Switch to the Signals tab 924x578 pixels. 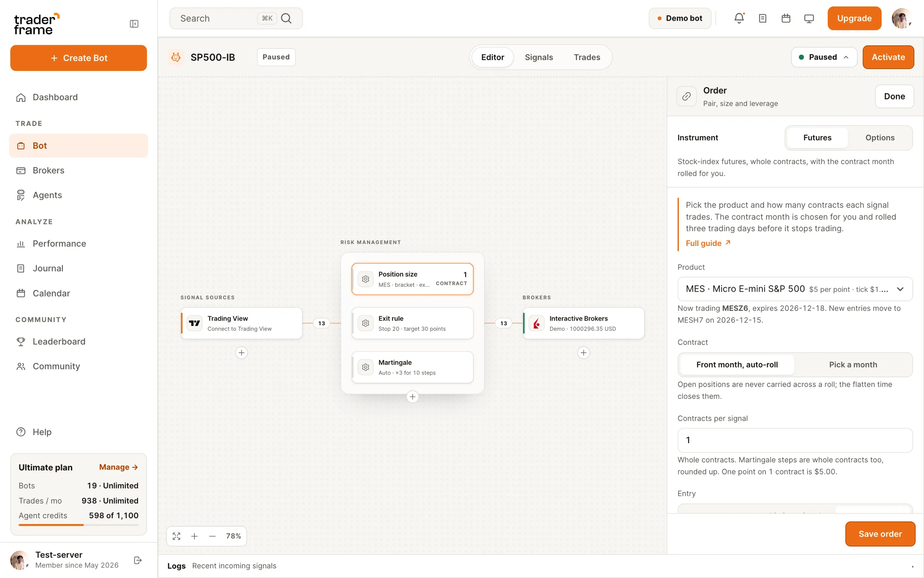(539, 57)
